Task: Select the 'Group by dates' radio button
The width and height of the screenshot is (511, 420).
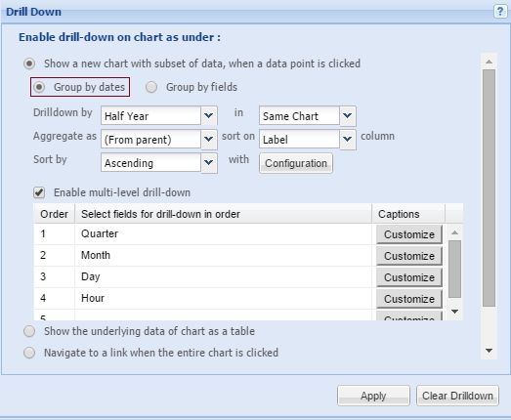Action: [39, 87]
